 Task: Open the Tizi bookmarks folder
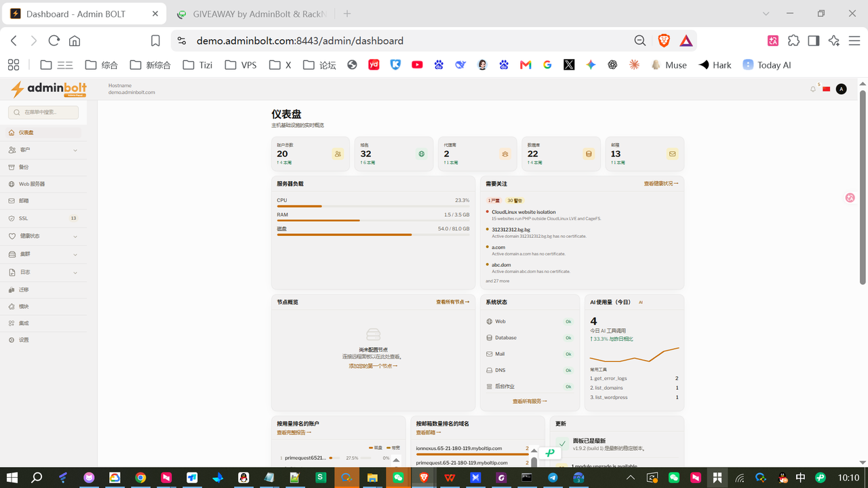pos(197,65)
